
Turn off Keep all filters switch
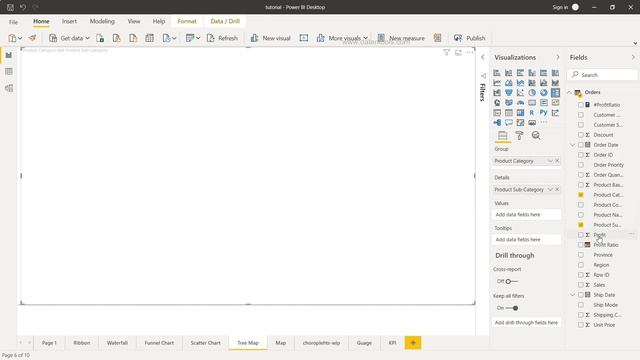(512, 308)
